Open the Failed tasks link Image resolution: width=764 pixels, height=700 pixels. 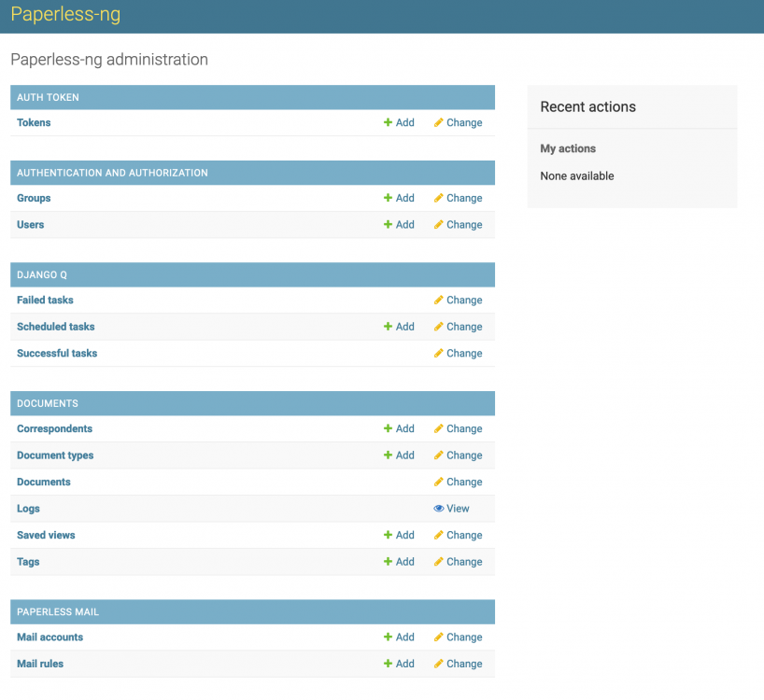point(45,300)
